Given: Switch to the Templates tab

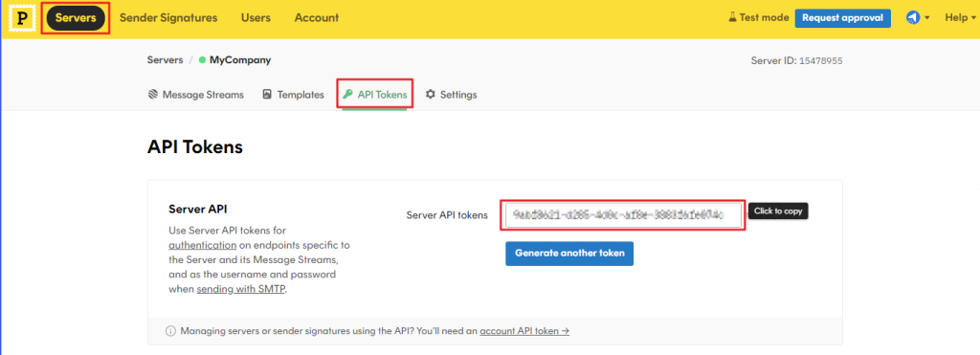Looking at the screenshot, I should [293, 95].
